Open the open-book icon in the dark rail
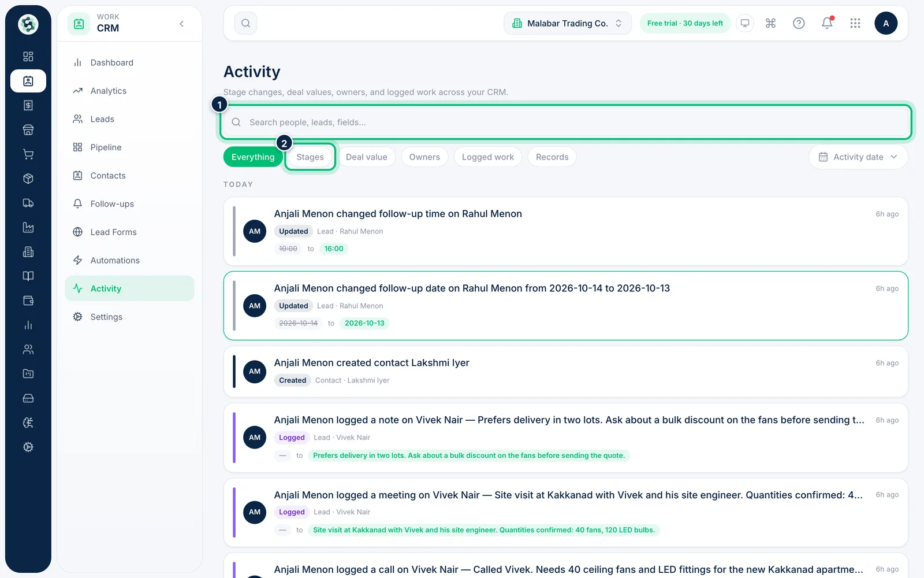 [28, 276]
